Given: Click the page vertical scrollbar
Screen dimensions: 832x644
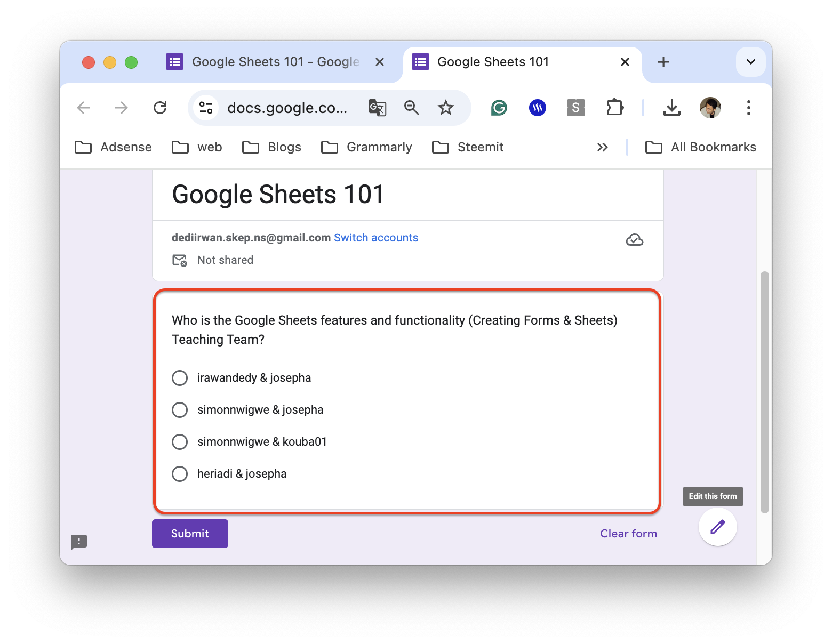Looking at the screenshot, I should (765, 392).
